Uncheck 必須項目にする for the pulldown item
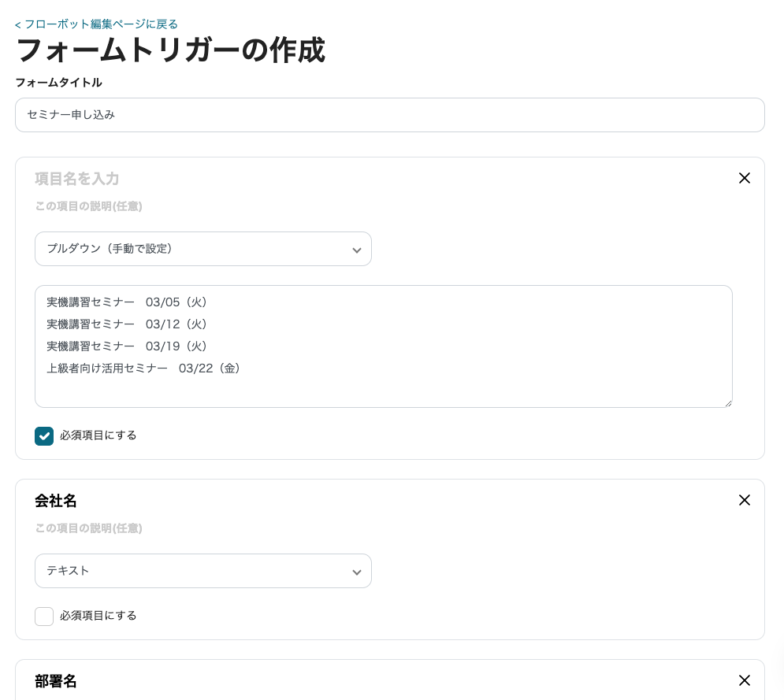 [44, 435]
